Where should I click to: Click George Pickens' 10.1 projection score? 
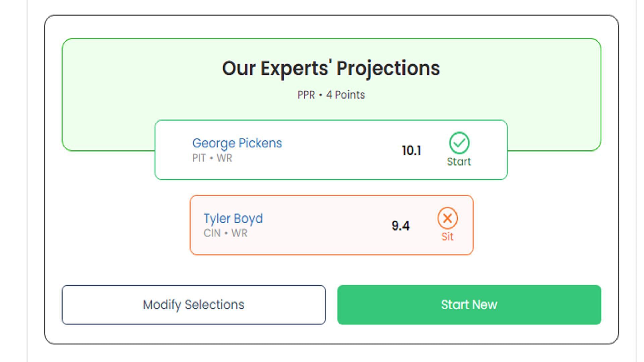pos(411,150)
